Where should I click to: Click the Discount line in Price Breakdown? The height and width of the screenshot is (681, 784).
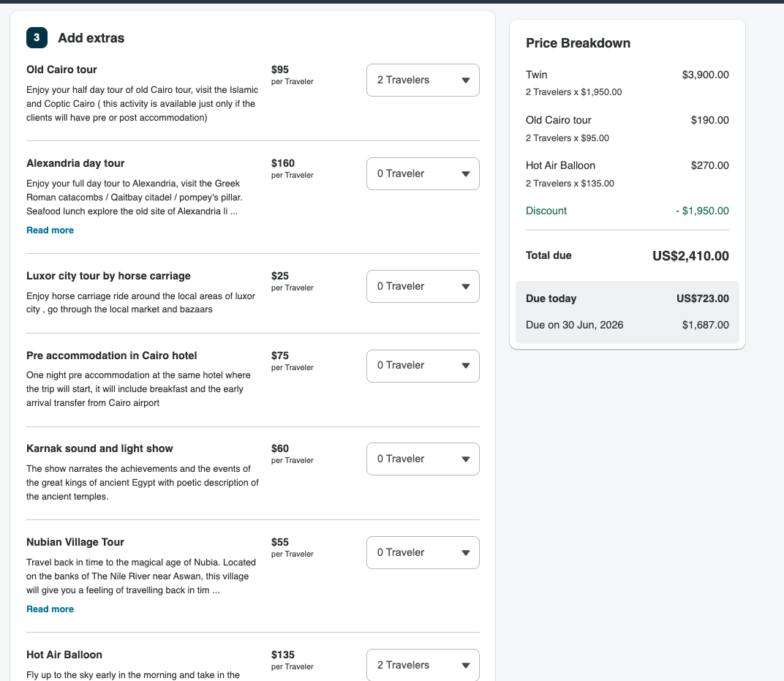[627, 211]
